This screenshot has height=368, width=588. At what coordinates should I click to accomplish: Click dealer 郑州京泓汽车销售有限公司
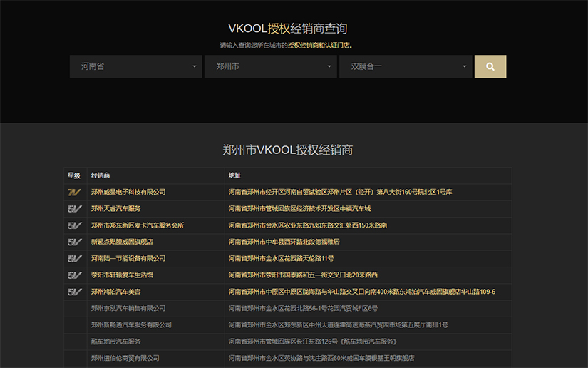pyautogui.click(x=128, y=308)
